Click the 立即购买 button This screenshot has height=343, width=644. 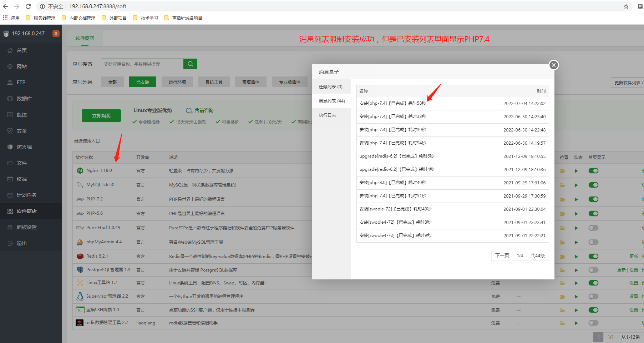point(101,116)
